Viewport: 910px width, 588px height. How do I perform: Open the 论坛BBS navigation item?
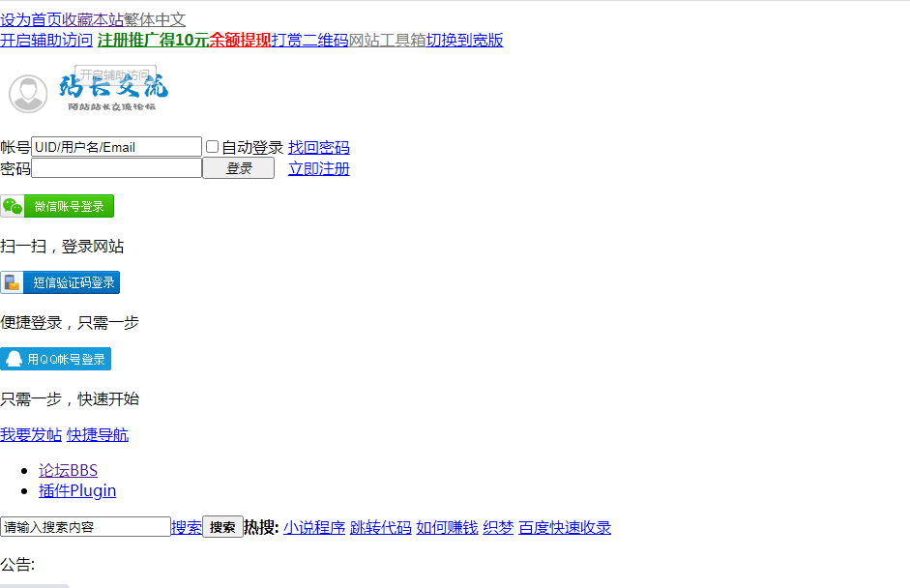coord(68,470)
